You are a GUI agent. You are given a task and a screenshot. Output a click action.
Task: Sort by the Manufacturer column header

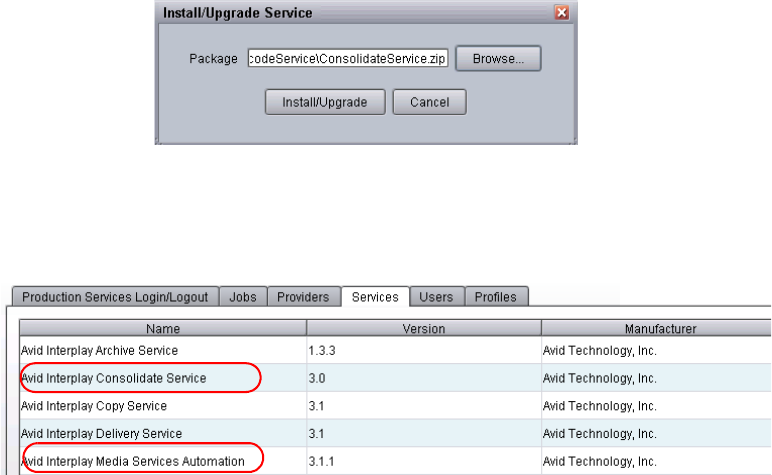[657, 328]
